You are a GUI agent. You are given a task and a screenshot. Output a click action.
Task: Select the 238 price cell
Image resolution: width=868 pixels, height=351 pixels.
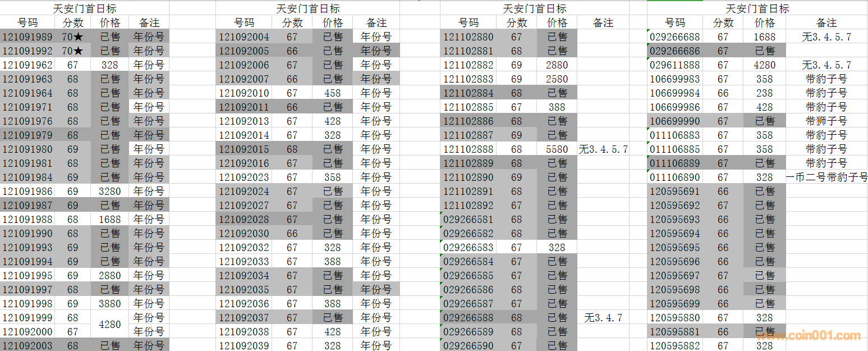pyautogui.click(x=764, y=93)
